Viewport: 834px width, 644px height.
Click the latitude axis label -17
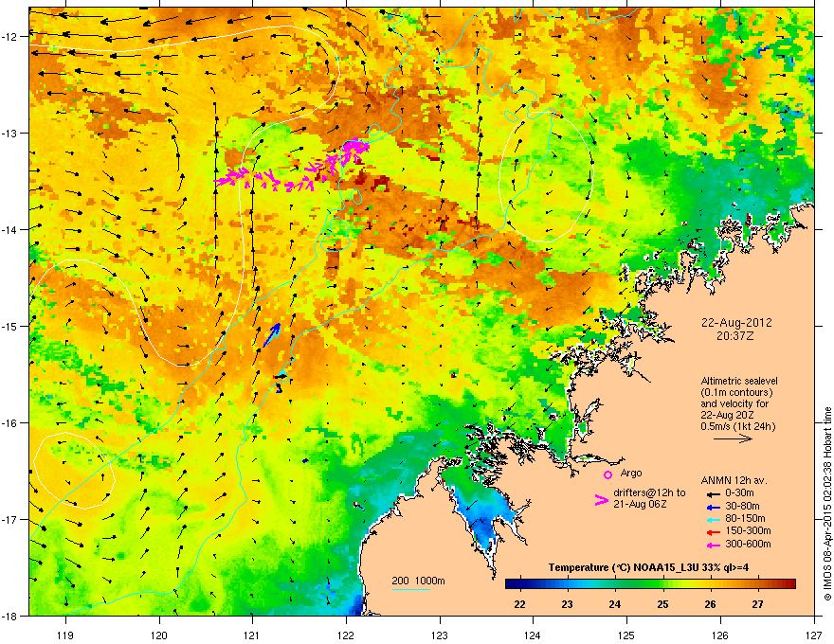(x=10, y=520)
